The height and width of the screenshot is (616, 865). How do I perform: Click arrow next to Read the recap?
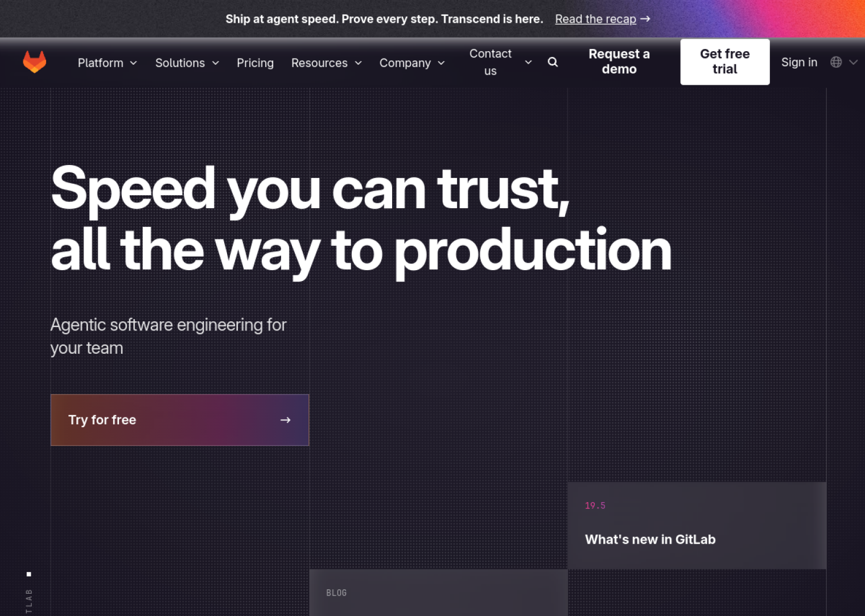coord(645,19)
